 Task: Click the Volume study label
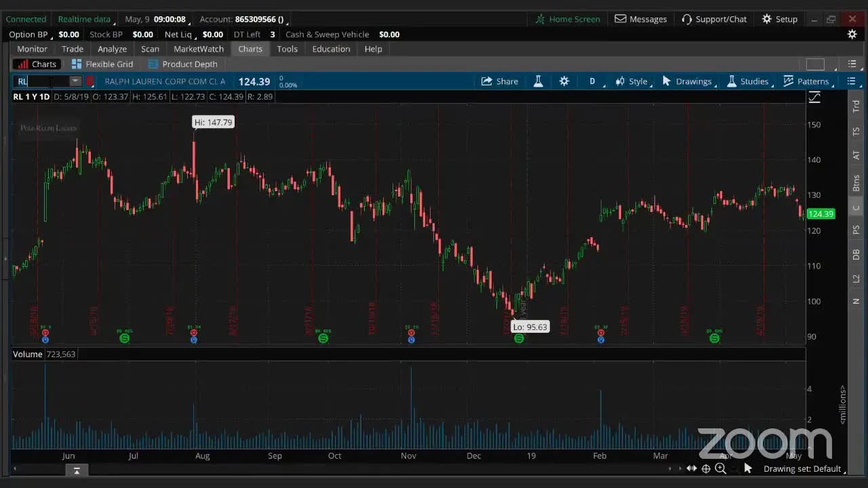(x=27, y=354)
